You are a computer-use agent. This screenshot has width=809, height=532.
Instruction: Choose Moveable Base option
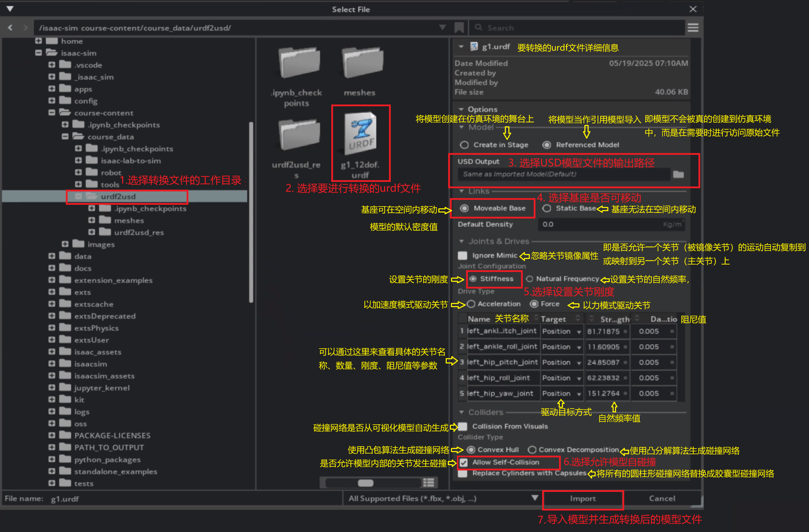[x=464, y=208]
